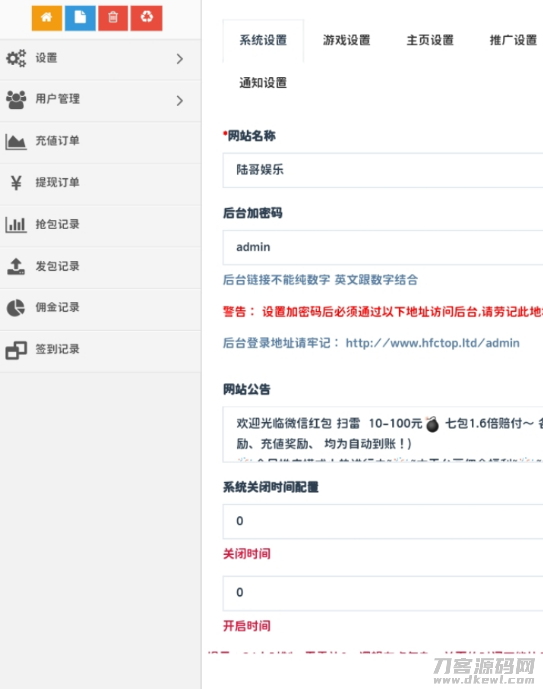Click the area chart icon for 充值订单

coord(16,141)
